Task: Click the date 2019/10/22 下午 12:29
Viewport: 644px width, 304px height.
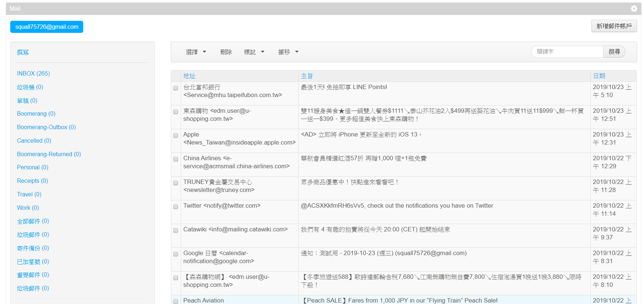Action: [612, 162]
